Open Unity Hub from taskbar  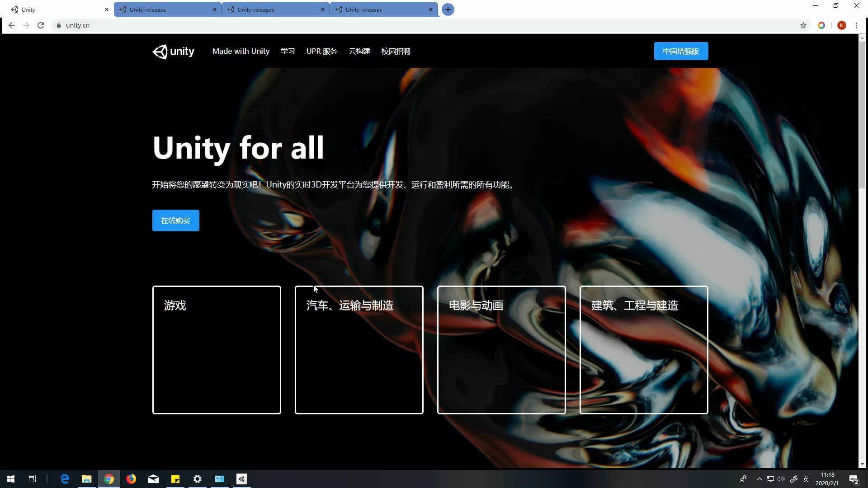coord(242,479)
